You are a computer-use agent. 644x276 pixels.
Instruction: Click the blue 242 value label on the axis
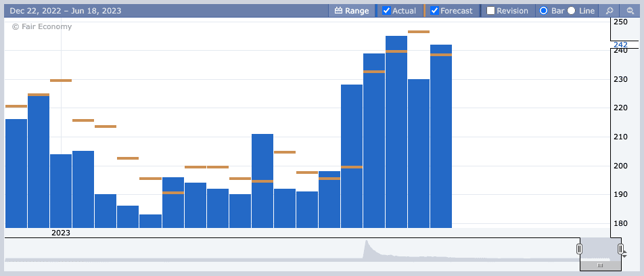point(620,45)
